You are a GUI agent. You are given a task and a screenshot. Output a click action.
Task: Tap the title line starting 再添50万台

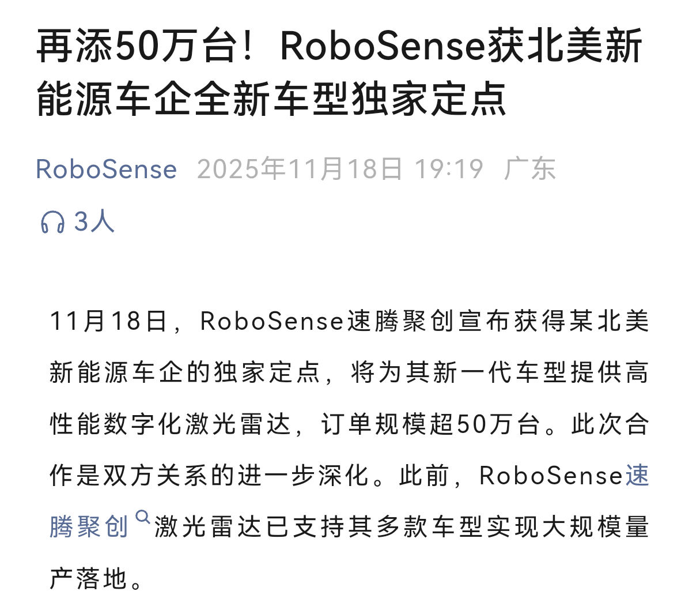(x=339, y=47)
